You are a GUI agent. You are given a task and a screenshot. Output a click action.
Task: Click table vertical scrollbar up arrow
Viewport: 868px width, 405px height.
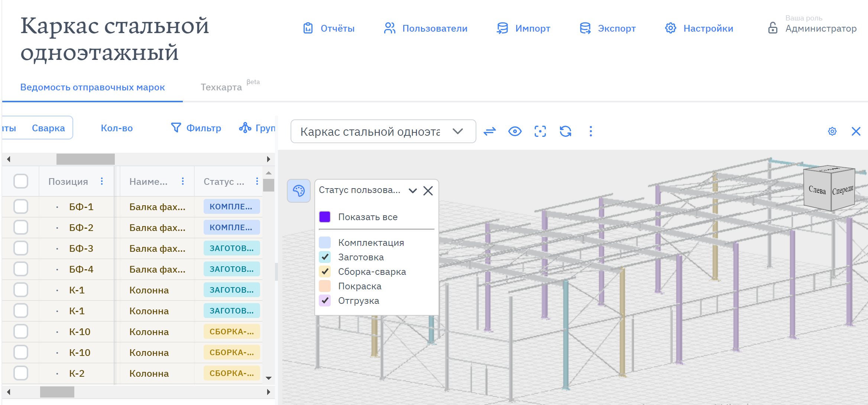[x=269, y=173]
